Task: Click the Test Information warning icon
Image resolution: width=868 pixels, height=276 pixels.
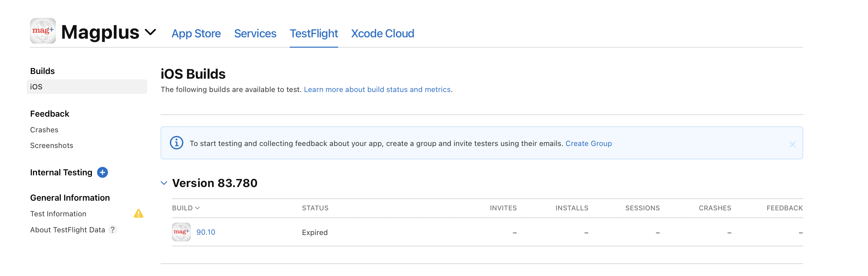Action: (139, 214)
